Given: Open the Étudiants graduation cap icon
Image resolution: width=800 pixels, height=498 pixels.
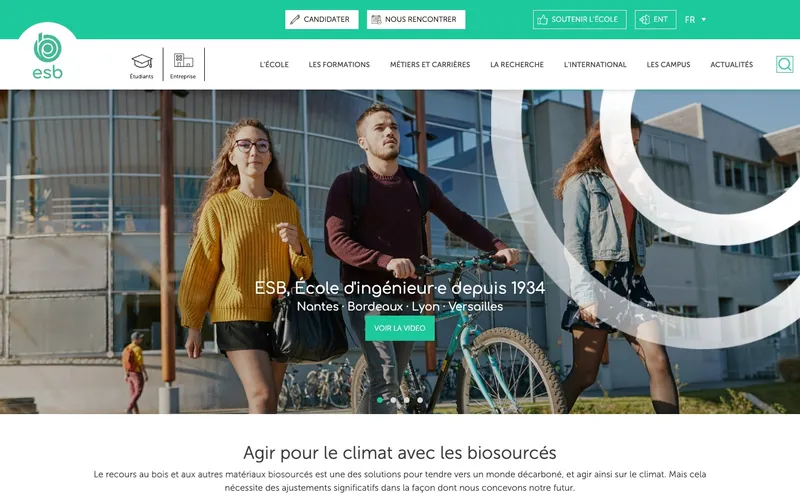Looking at the screenshot, I should click(141, 62).
